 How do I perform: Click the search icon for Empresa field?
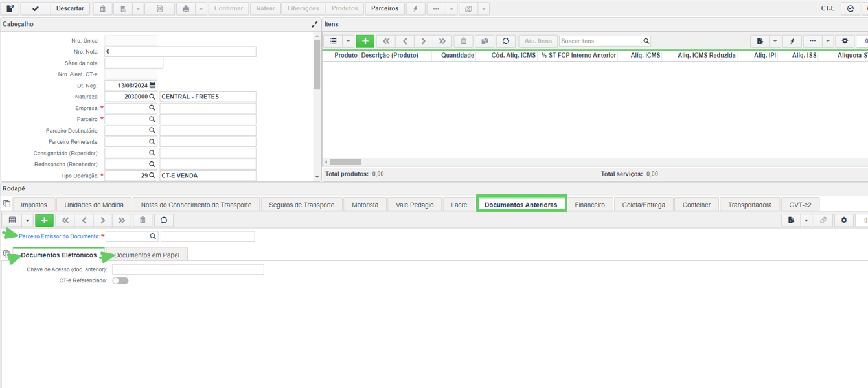(152, 108)
